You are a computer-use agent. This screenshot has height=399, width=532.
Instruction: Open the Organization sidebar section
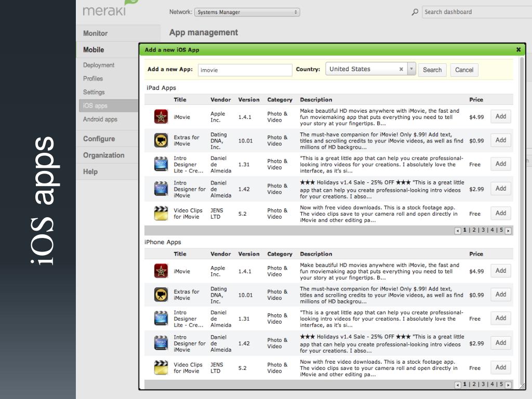[x=108, y=155]
